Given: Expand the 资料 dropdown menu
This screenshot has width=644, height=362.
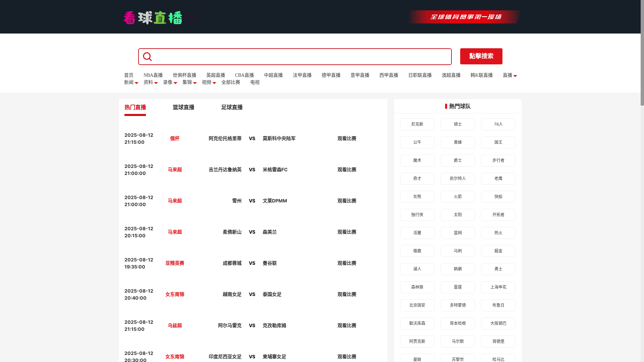Looking at the screenshot, I should tap(151, 82).
